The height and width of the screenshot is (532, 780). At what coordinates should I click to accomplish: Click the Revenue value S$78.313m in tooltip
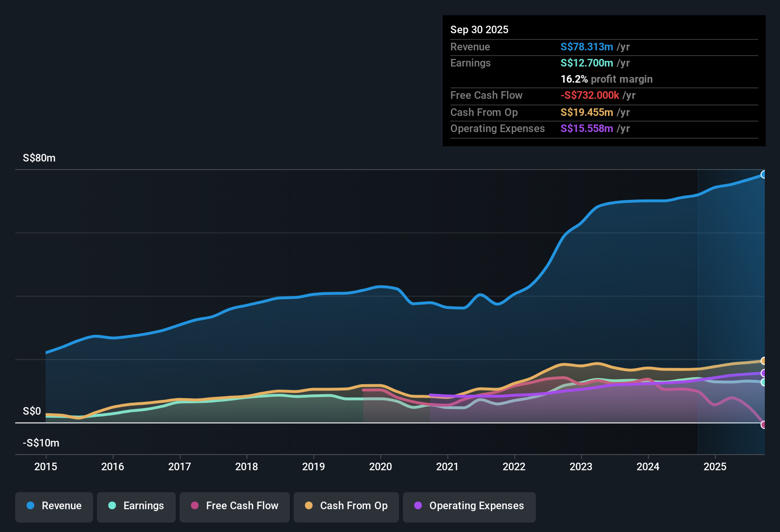pyautogui.click(x=587, y=47)
